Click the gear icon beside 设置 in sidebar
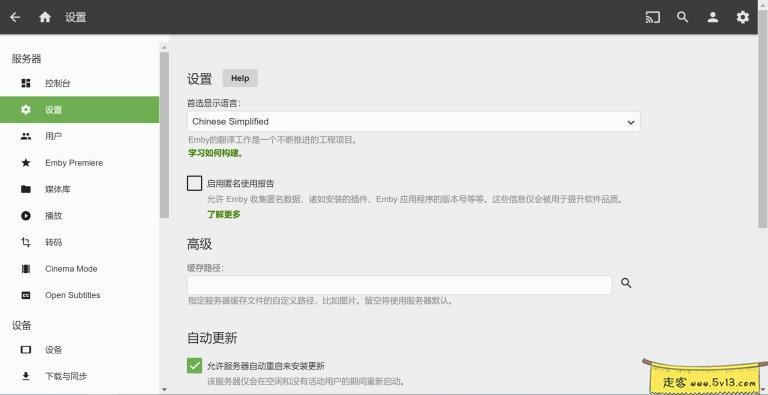768x395 pixels. click(x=26, y=110)
